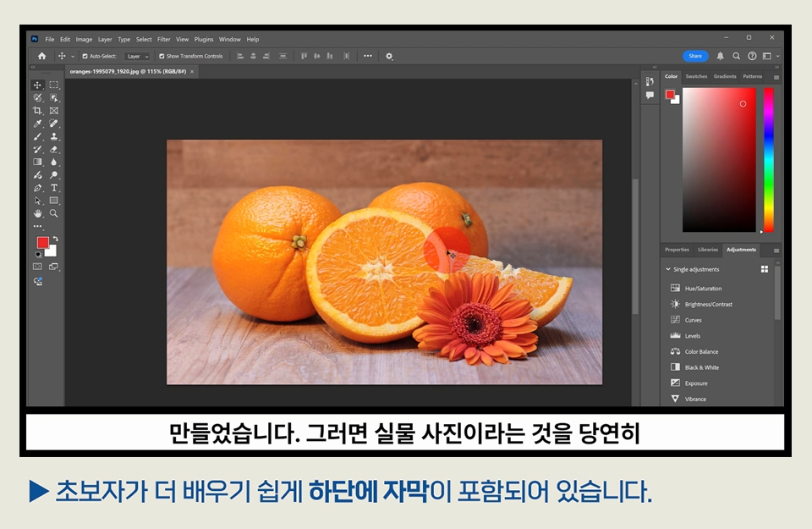This screenshot has width=812, height=529.
Task: Toggle Show Transform Controls checkbox
Action: (x=162, y=56)
